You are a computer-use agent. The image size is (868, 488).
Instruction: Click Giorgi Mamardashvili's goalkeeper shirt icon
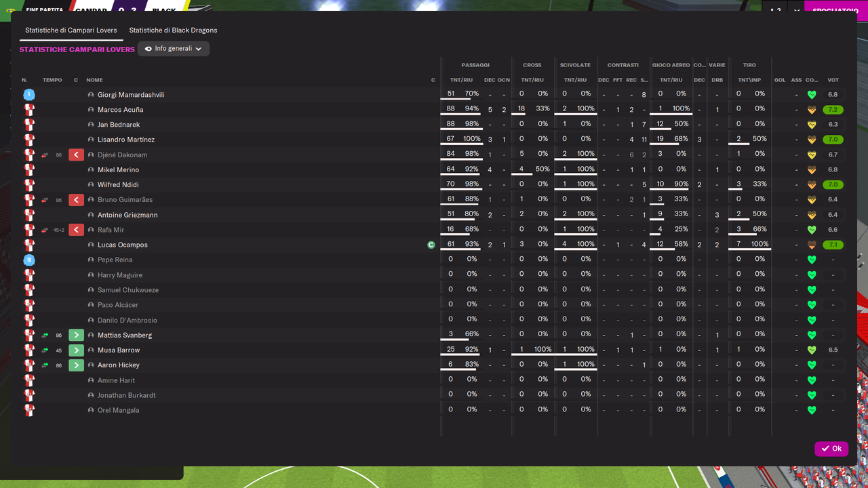[29, 95]
